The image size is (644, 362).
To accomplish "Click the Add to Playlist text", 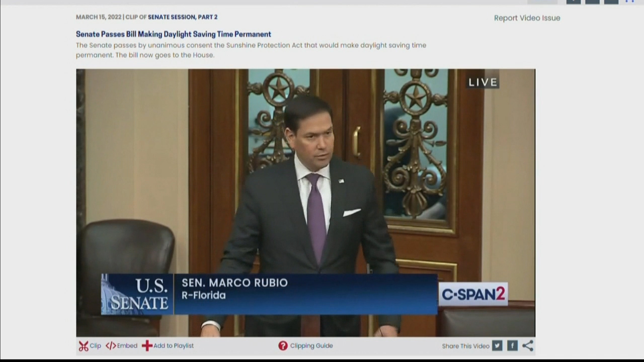I will tap(174, 346).
